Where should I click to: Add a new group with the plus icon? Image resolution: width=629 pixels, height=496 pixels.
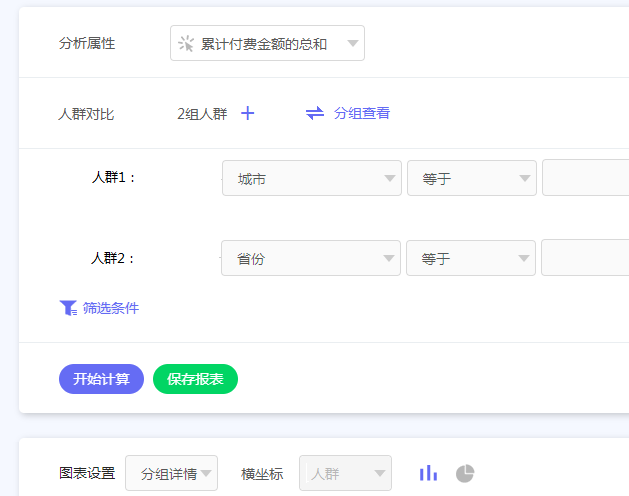click(x=248, y=113)
